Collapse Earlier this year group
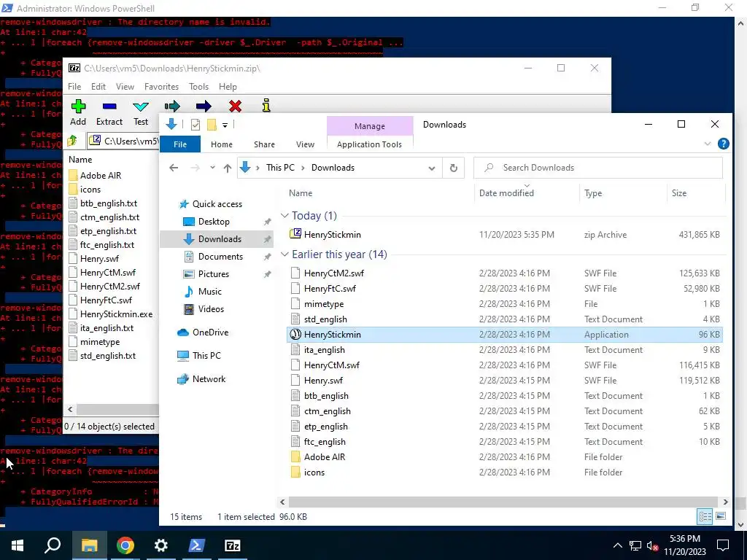Image resolution: width=747 pixels, height=560 pixels. click(285, 254)
